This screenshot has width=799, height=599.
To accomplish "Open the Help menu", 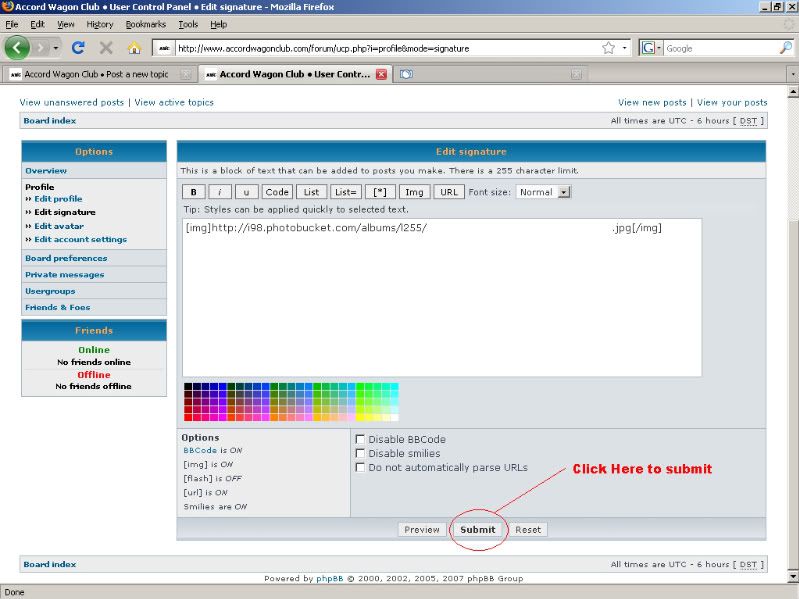I will coord(219,24).
